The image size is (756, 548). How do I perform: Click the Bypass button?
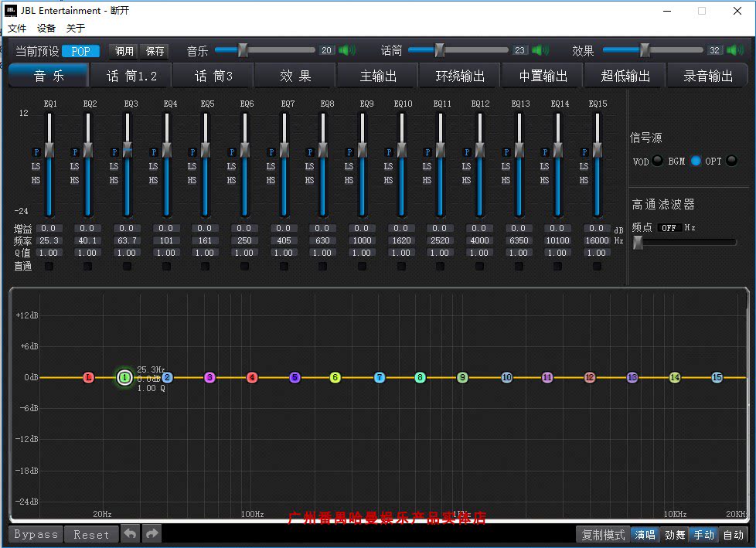[x=36, y=534]
